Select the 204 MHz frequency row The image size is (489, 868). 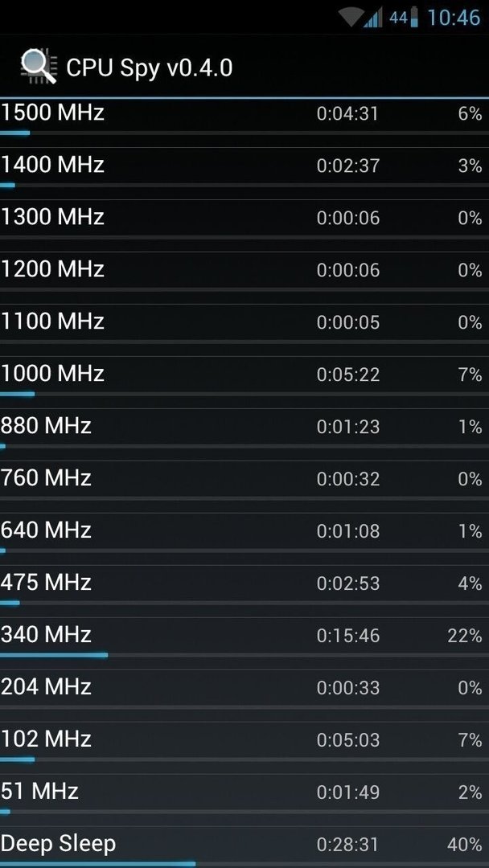[244, 691]
